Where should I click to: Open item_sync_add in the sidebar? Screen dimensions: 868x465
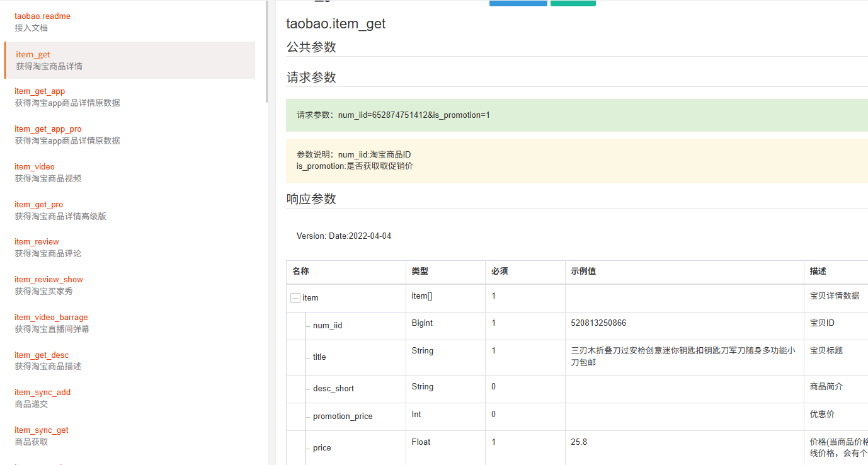point(43,393)
